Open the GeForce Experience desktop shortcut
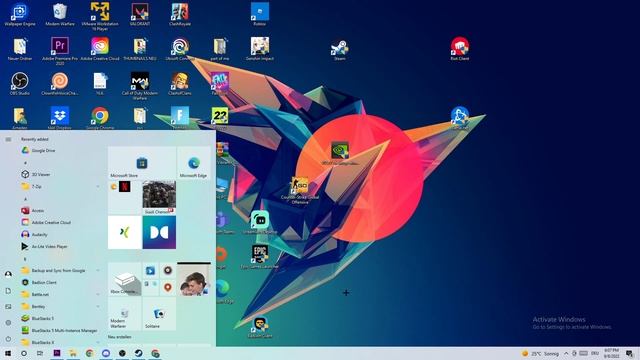 pos(340,153)
